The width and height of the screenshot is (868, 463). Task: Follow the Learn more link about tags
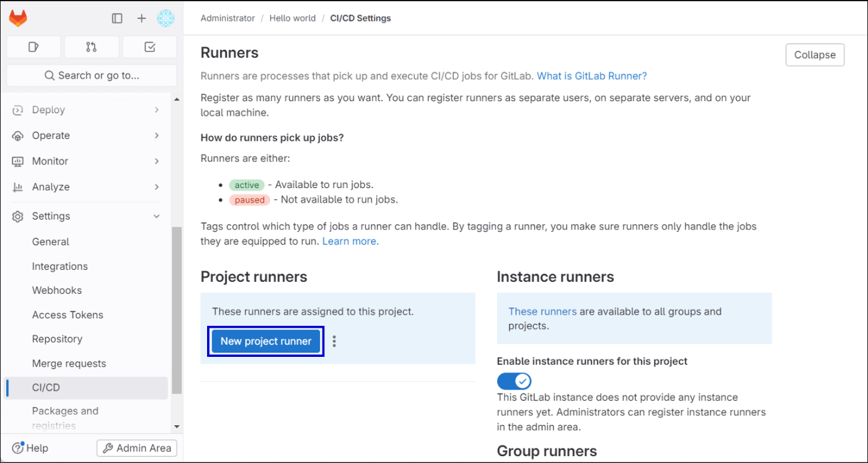[350, 241]
